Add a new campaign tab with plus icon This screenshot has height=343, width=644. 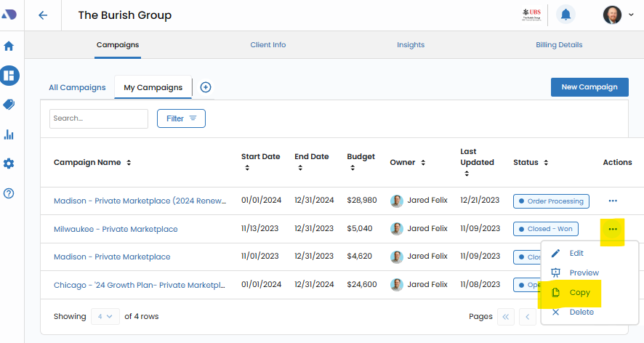[x=206, y=87]
